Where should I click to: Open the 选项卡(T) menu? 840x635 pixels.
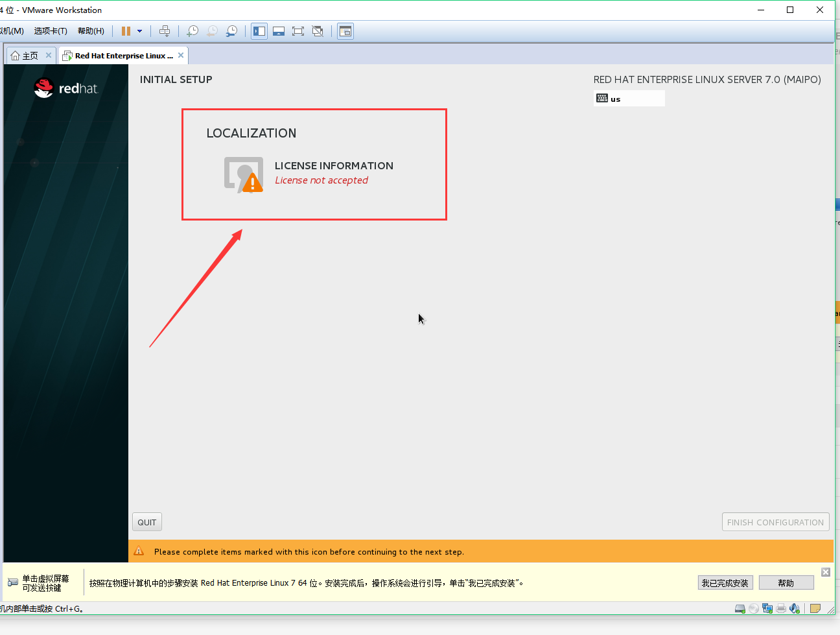(51, 31)
